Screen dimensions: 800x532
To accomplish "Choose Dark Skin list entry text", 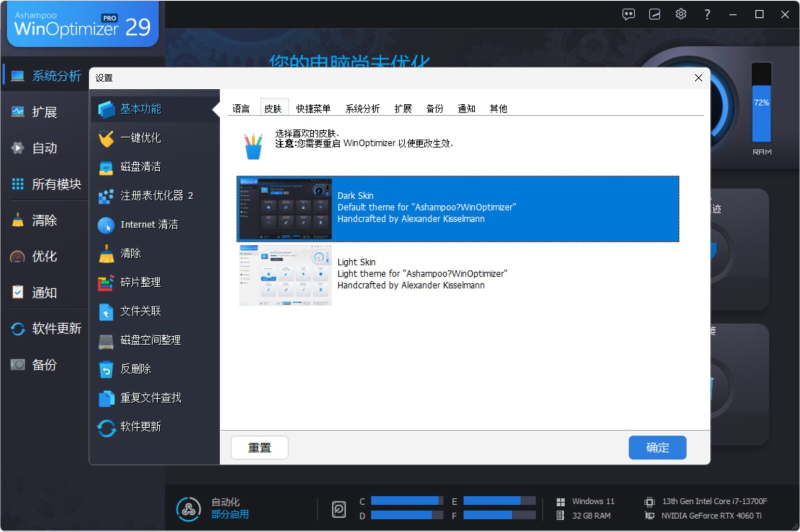I will click(x=426, y=207).
